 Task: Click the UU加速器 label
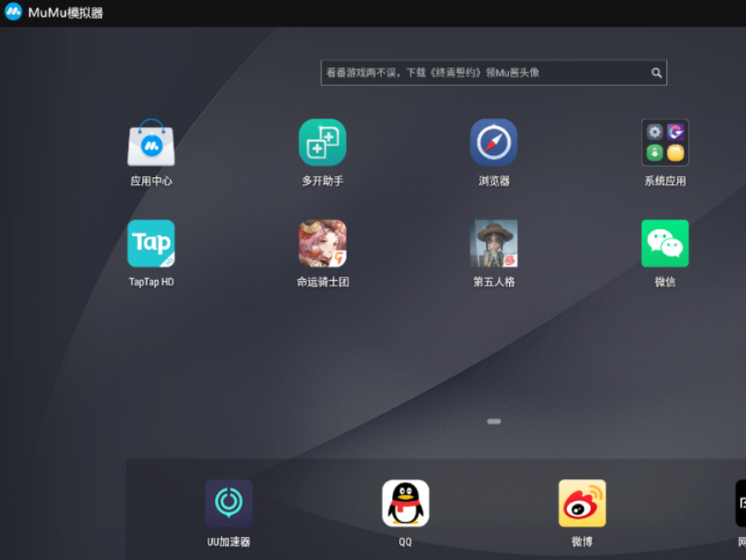coord(229,542)
